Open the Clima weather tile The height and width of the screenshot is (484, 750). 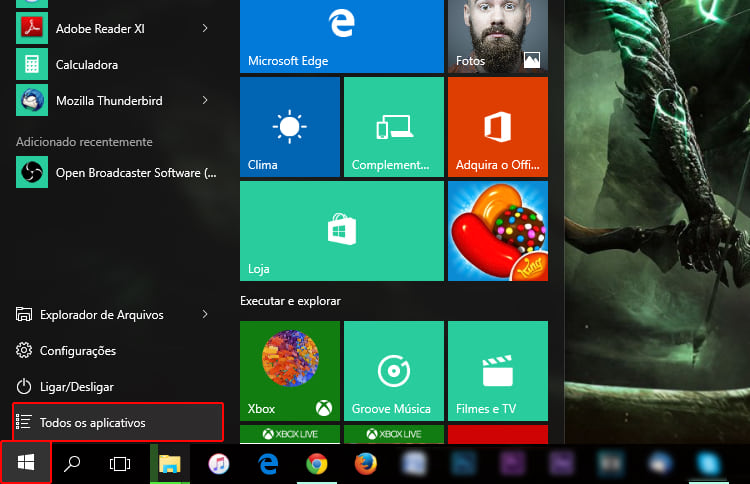click(290, 127)
